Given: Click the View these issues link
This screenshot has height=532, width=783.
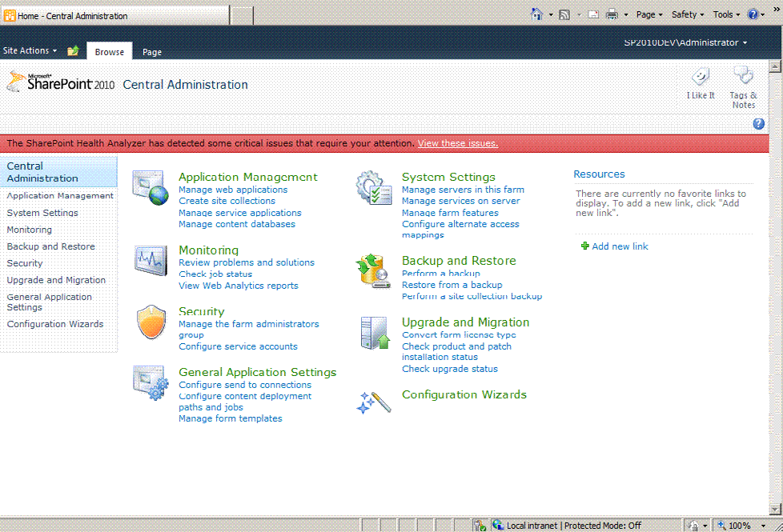Looking at the screenshot, I should tap(458, 143).
